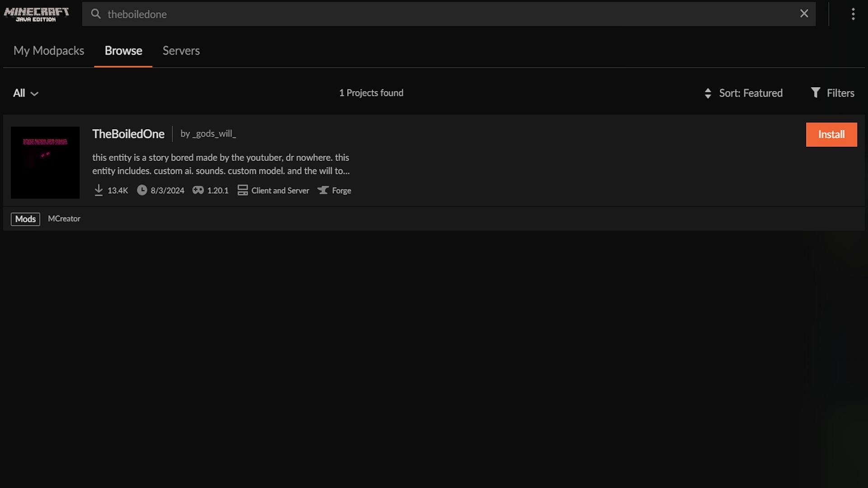
Task: Click the sort arrows icon
Action: coord(708,93)
